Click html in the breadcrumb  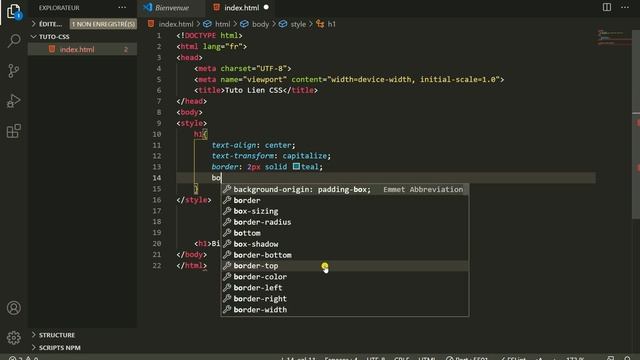pyautogui.click(x=222, y=24)
